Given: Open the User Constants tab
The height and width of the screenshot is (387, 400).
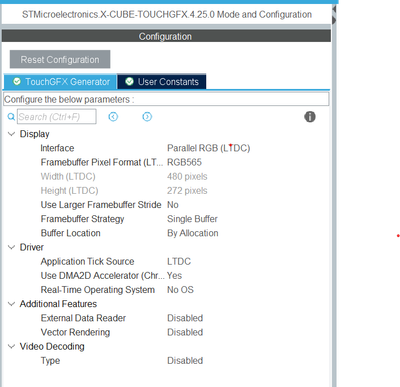Looking at the screenshot, I should coord(162,82).
